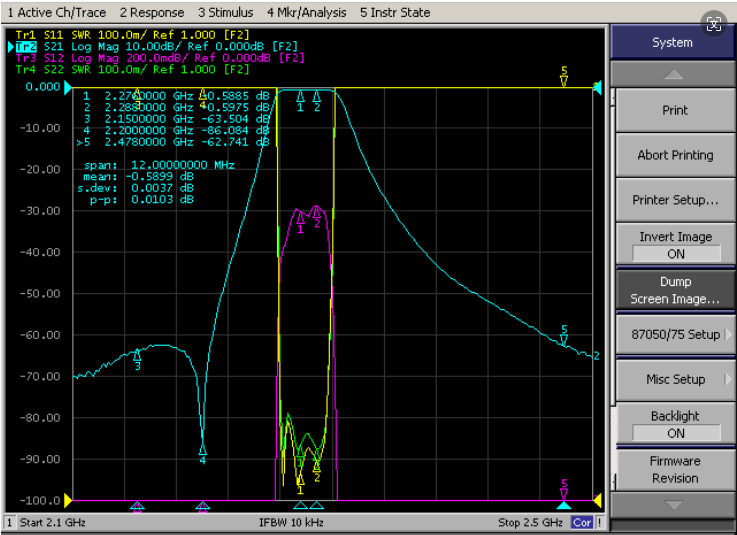Select the magenta marker 1 on S12 trace
This screenshot has width=737, height=535.
[300, 223]
